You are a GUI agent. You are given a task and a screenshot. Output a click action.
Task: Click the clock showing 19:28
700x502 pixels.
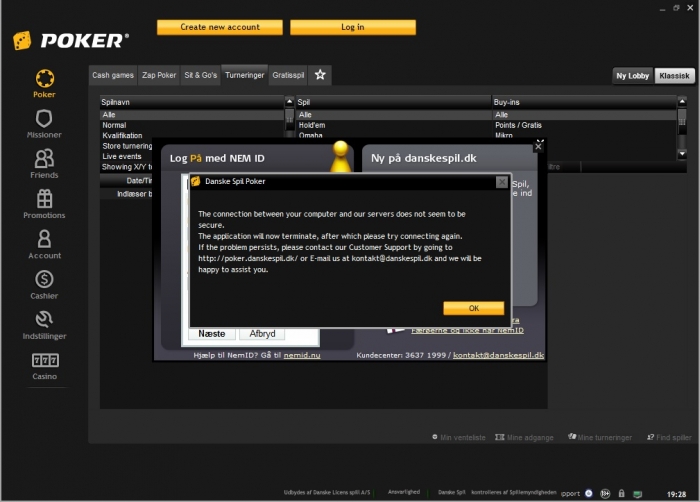[676, 494]
